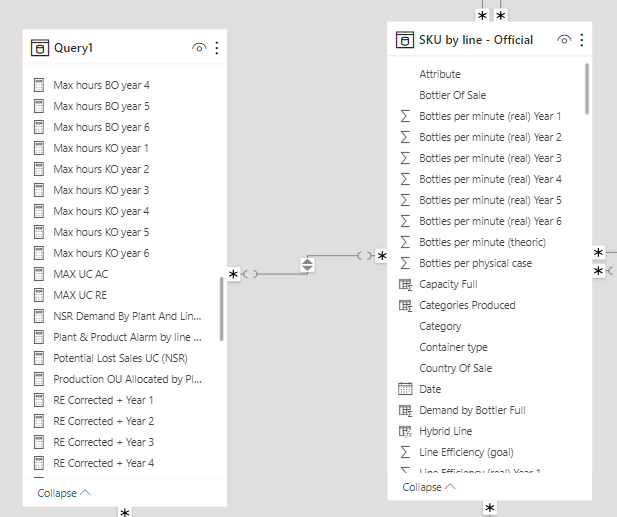Click sigma icon for Bottles per minute (theoric)
The image size is (617, 517).
pos(405,242)
